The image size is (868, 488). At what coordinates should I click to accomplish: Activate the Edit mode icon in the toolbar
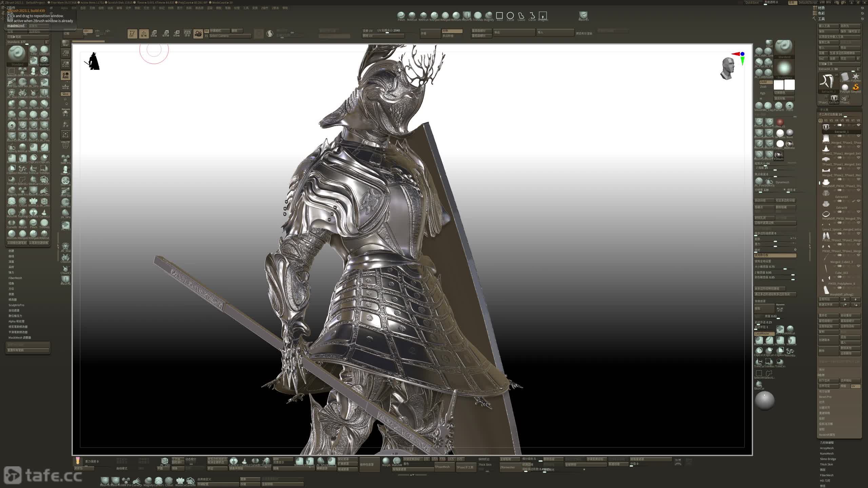pos(132,34)
